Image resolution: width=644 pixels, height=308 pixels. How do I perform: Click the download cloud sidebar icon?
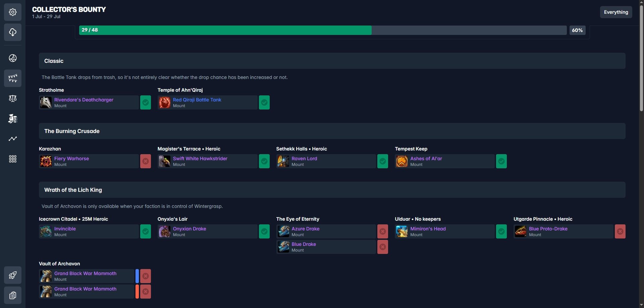pos(13,32)
